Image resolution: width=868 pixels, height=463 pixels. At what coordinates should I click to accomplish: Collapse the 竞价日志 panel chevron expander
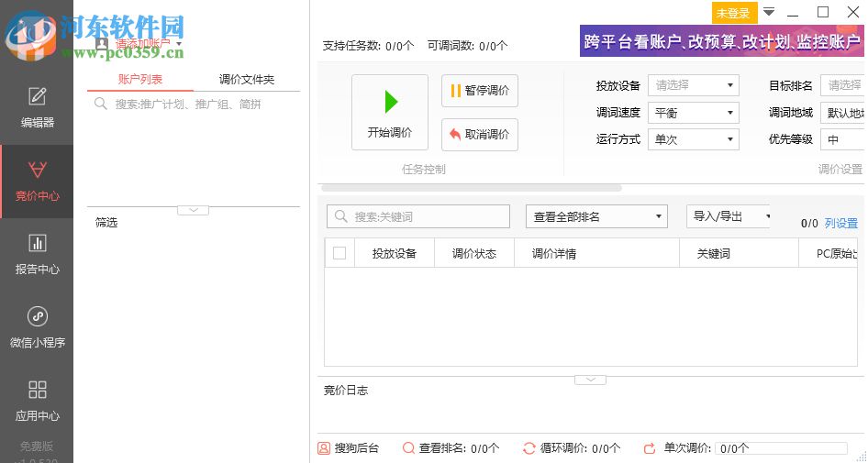click(x=590, y=380)
